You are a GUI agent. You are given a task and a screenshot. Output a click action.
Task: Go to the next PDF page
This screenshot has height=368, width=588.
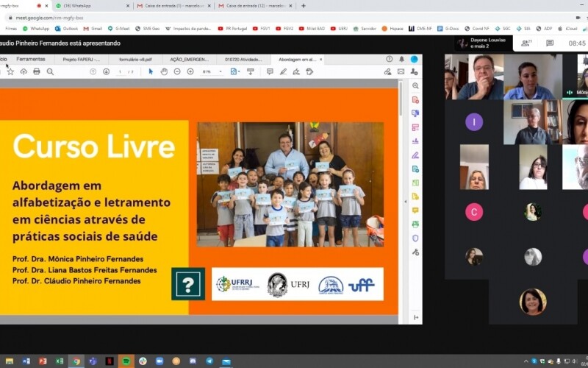[x=106, y=71]
